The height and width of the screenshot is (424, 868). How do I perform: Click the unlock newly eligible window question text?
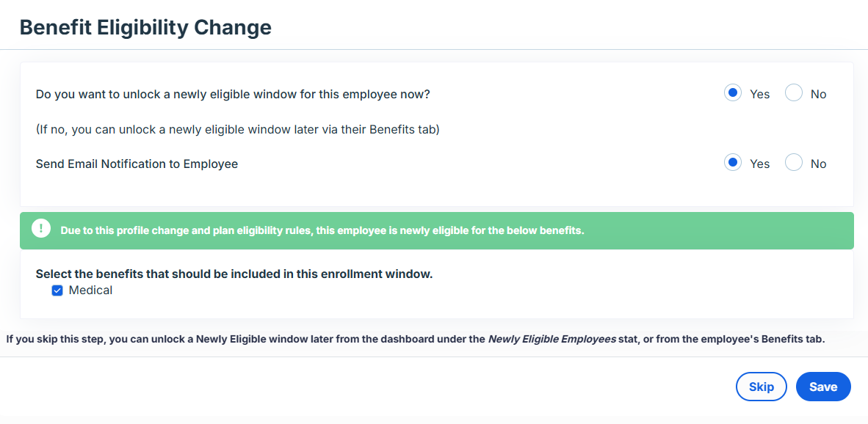coord(233,94)
